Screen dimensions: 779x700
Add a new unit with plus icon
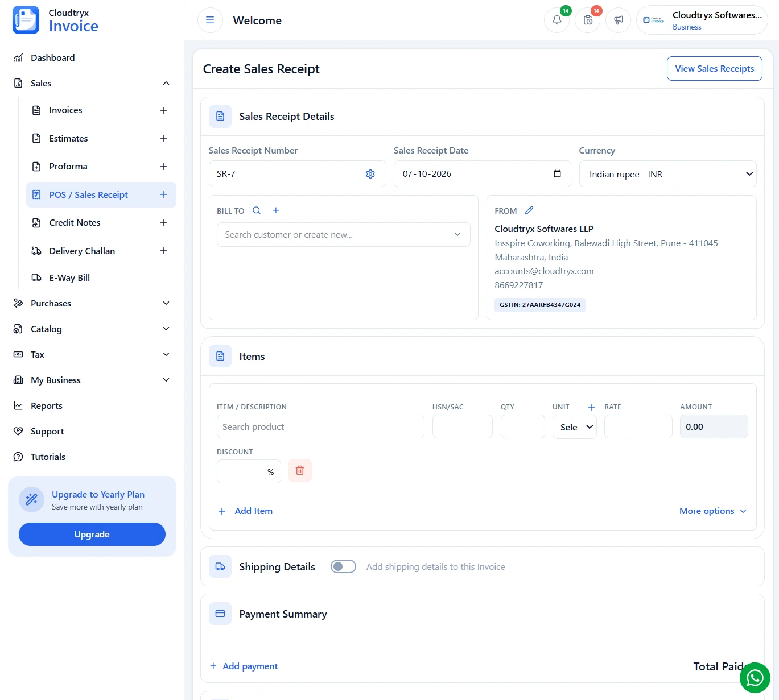[592, 407]
